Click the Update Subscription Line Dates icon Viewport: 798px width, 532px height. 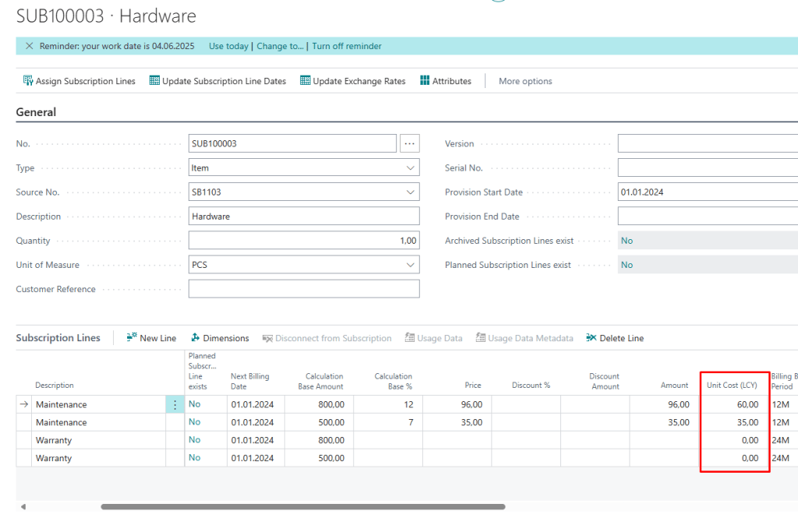pos(154,81)
